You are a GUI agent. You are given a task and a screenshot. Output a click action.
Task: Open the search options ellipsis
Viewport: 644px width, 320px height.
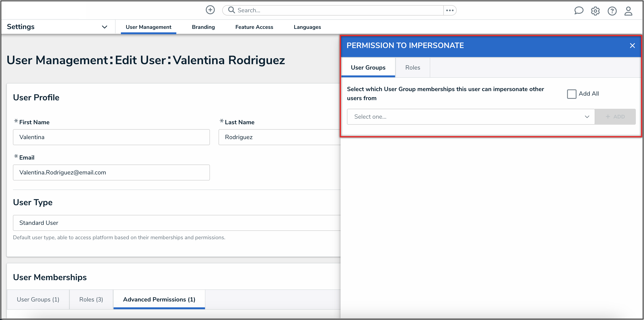click(x=450, y=10)
